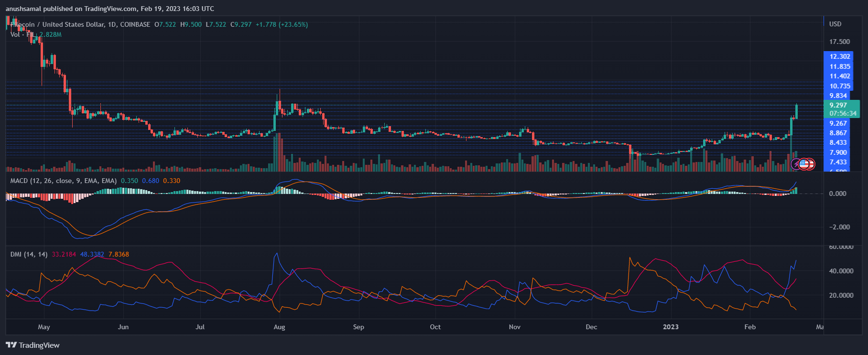Click the DMI red value 33.2184
The height and width of the screenshot is (355, 868).
(x=64, y=254)
